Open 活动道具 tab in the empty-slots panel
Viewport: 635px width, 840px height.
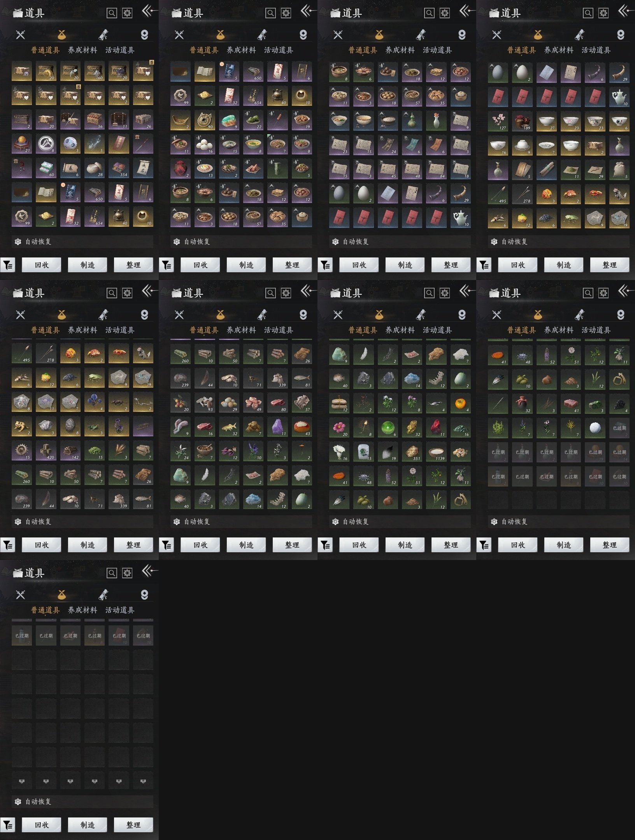pyautogui.click(x=120, y=610)
